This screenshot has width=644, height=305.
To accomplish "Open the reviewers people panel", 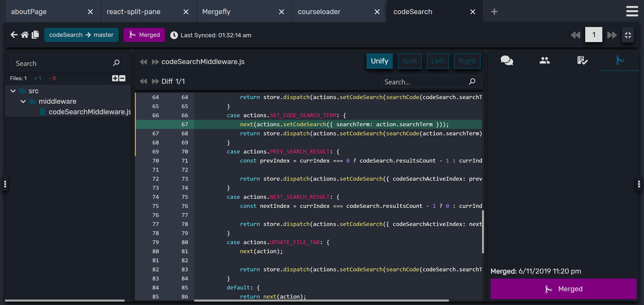I will pyautogui.click(x=545, y=60).
